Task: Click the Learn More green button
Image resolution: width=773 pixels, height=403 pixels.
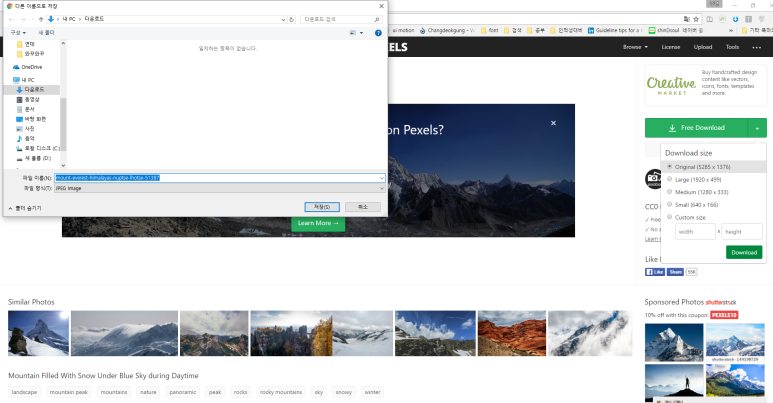Action: pos(318,223)
